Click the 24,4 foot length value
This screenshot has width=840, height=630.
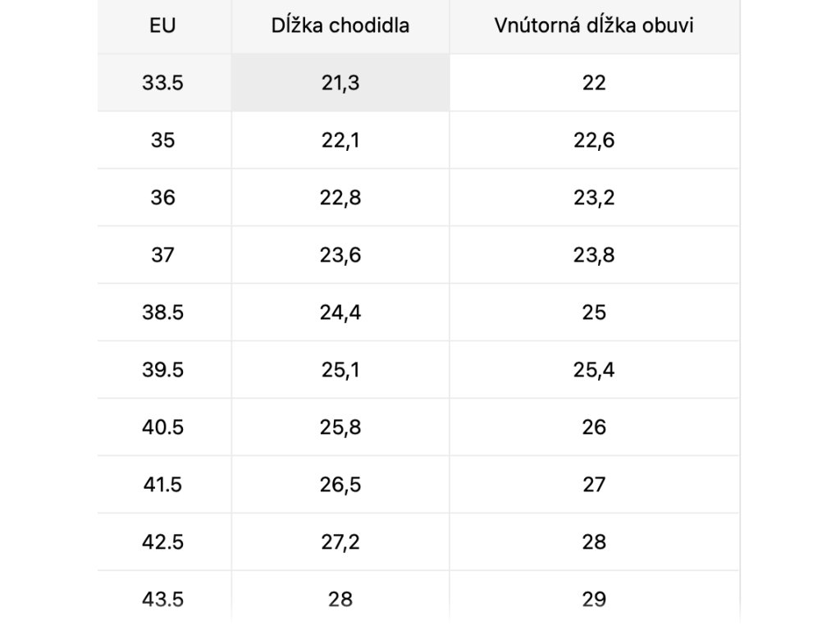coord(340,313)
